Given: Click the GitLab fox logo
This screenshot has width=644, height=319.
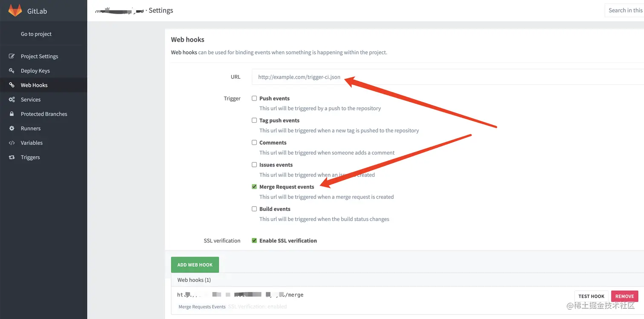Looking at the screenshot, I should pyautogui.click(x=15, y=10).
